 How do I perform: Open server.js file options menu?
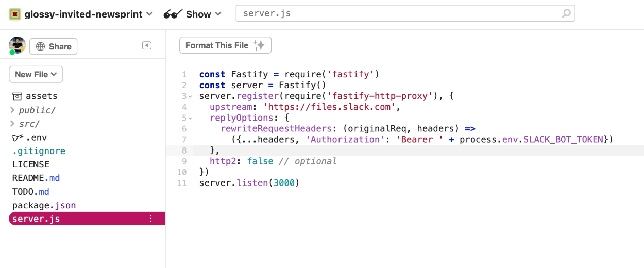(x=151, y=219)
